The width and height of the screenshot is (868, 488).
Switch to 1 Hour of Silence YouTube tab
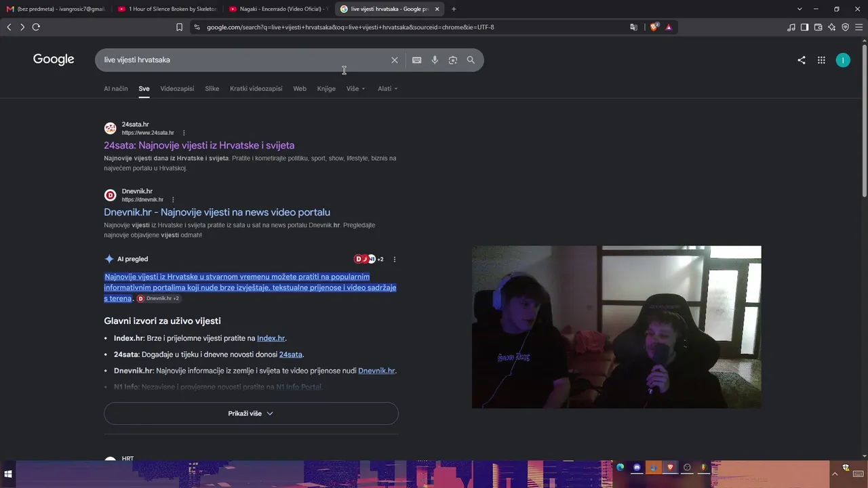pos(167,9)
